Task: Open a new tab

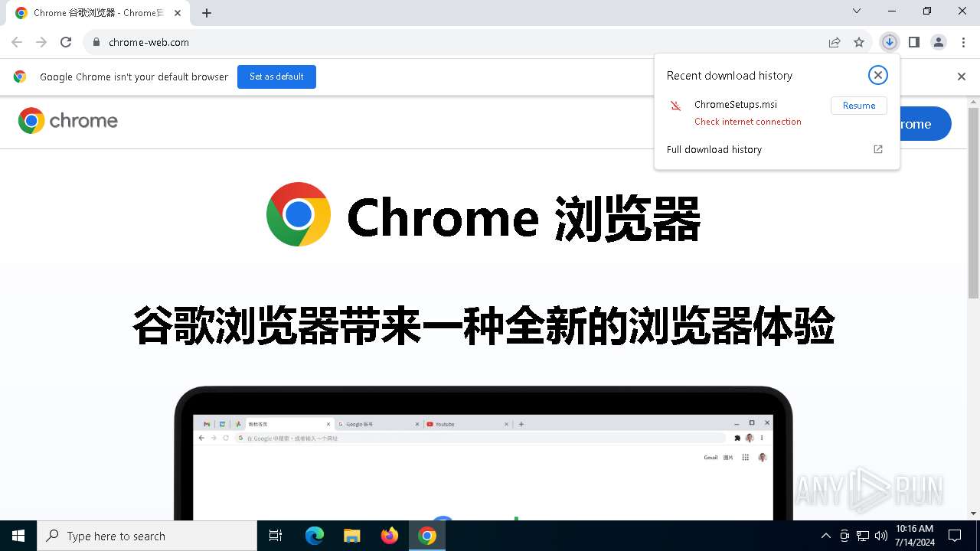Action: tap(207, 13)
